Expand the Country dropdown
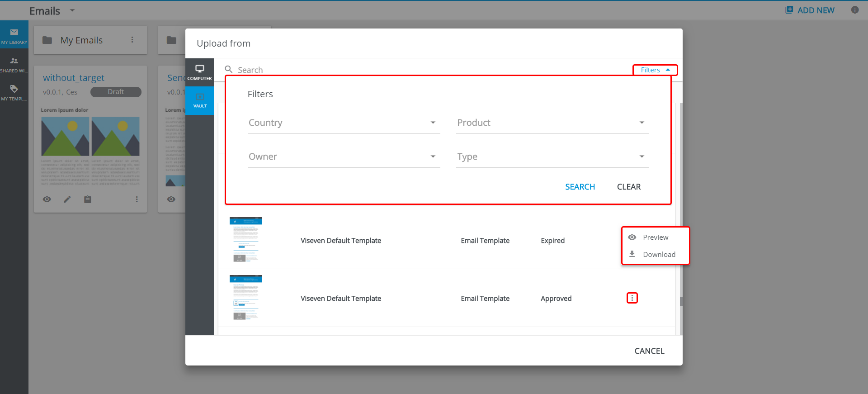Screen dimensions: 868x394 [x=344, y=123]
